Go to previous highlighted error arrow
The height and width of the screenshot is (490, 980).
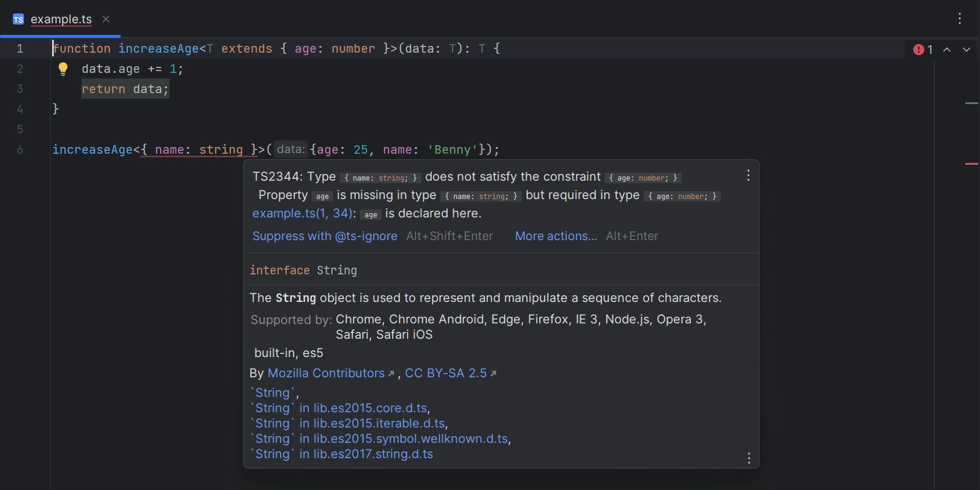point(947,50)
